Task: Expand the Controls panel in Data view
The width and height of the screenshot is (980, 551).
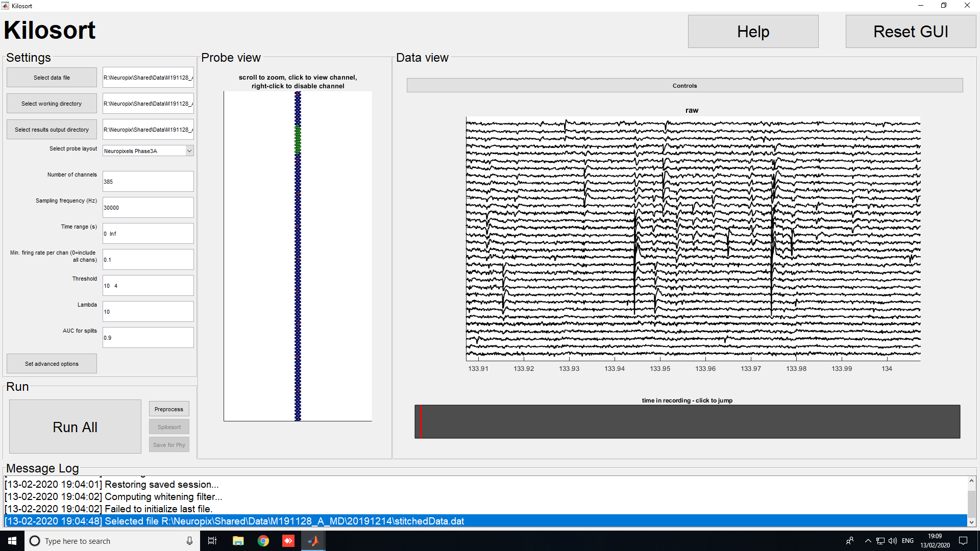Action: click(x=684, y=85)
